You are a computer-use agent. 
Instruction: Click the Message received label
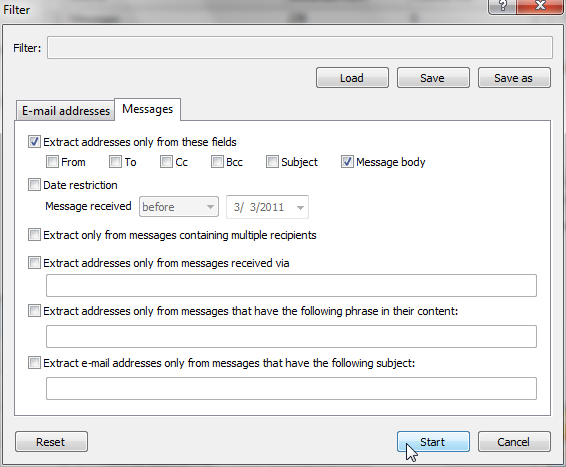tap(88, 206)
